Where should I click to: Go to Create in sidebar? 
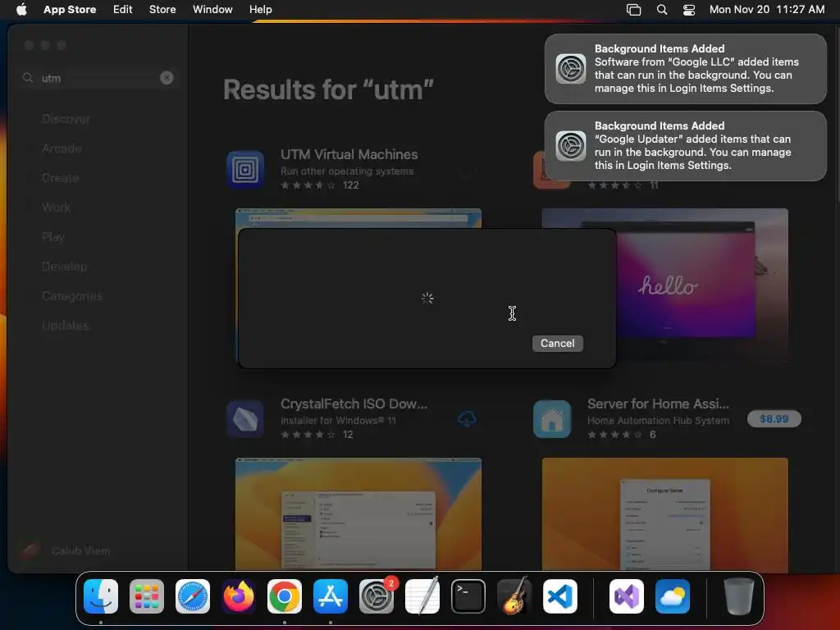tap(61, 178)
